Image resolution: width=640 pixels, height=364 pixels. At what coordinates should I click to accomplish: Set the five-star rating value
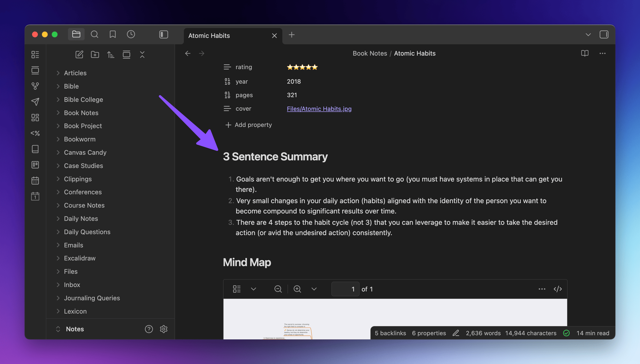tap(302, 67)
